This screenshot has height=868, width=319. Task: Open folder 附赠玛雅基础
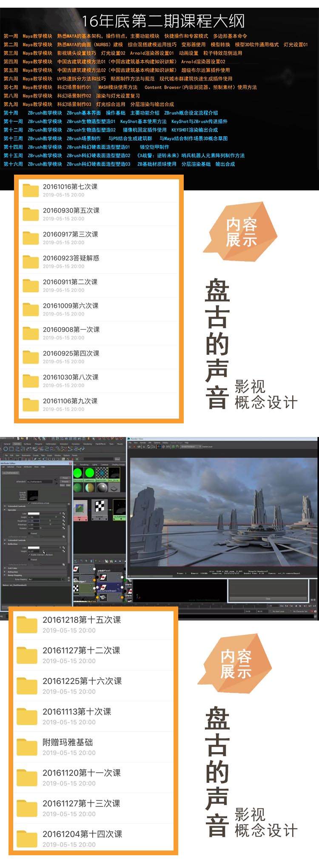(x=94, y=747)
